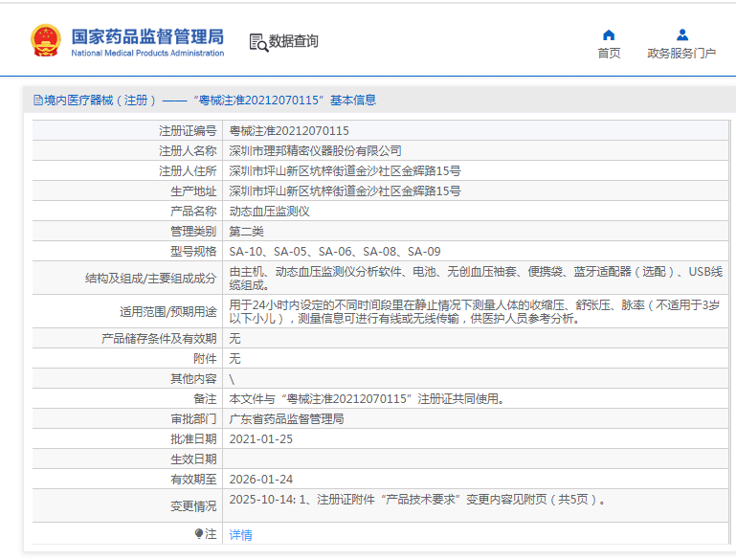Click the 数据查询 magnifier document icon
The image size is (736, 560).
(x=258, y=42)
